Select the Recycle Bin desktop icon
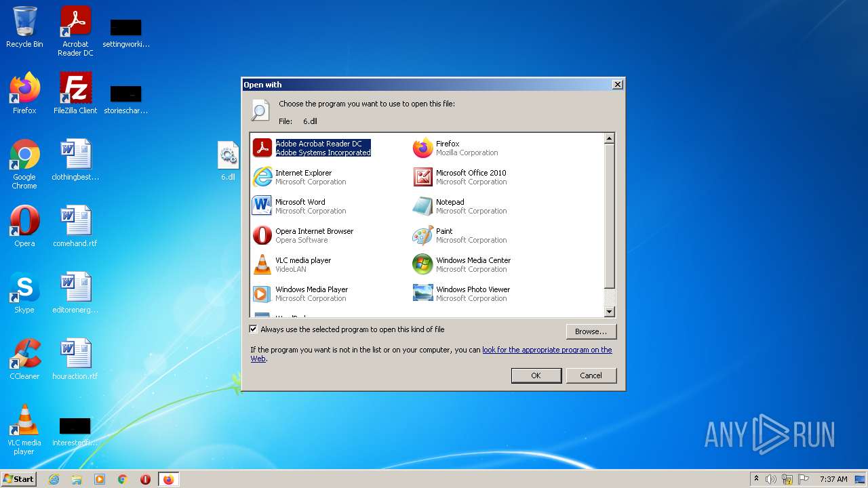The height and width of the screenshot is (488, 868). (24, 27)
